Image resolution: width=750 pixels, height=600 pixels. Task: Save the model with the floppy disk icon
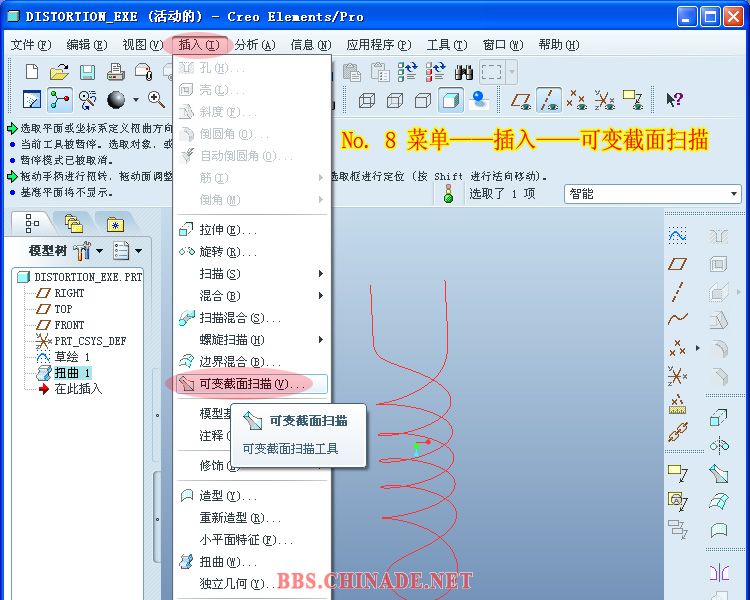tap(87, 72)
